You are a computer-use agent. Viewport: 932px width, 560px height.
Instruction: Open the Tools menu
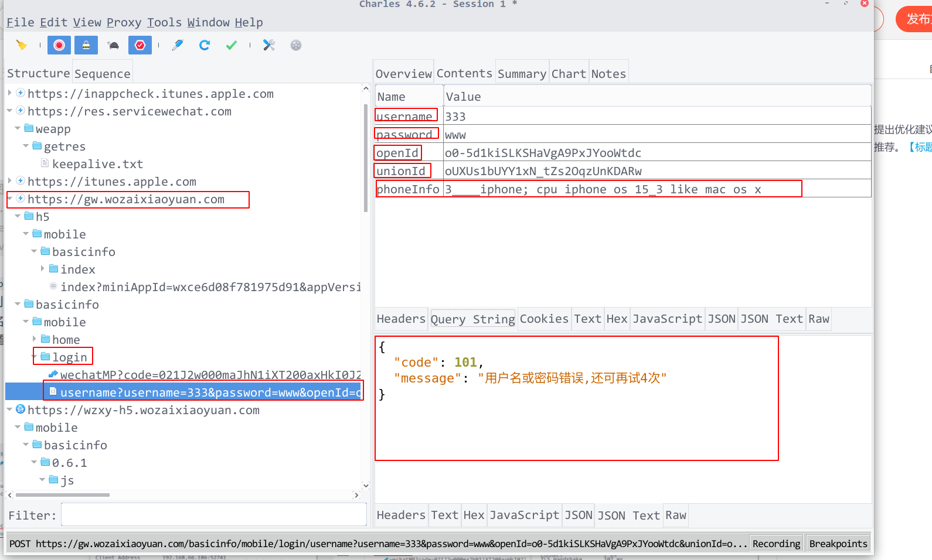pos(165,22)
